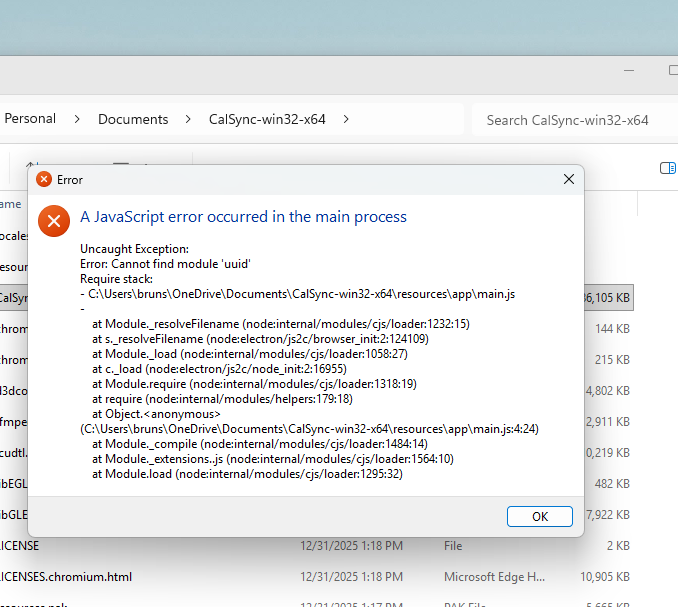Navigate to Documents in address bar

click(x=133, y=119)
